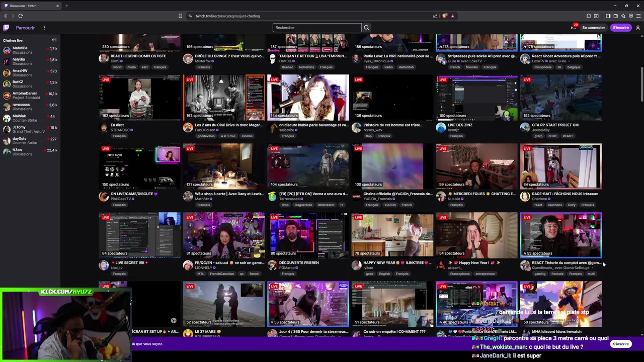This screenshot has height=362, width=644.
Task: Open Nysos_wav channel name link
Action: (x=373, y=130)
